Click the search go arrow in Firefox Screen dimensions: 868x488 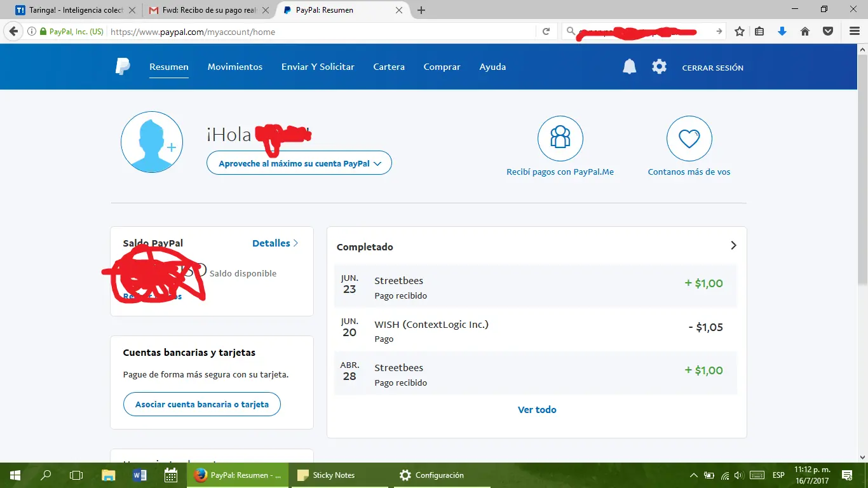719,31
